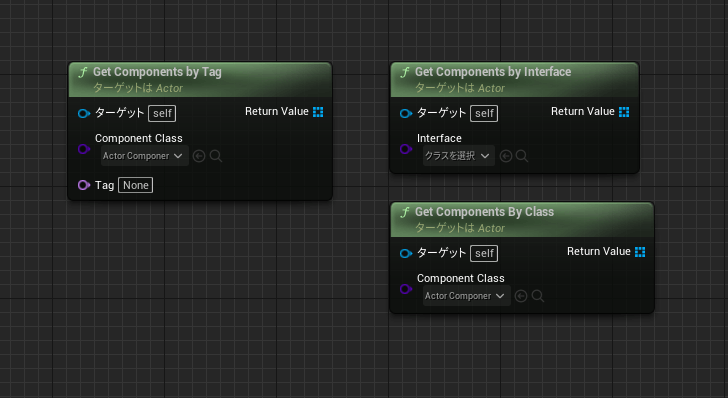Click the Interface pin label text
The image size is (728, 398).
coord(439,138)
